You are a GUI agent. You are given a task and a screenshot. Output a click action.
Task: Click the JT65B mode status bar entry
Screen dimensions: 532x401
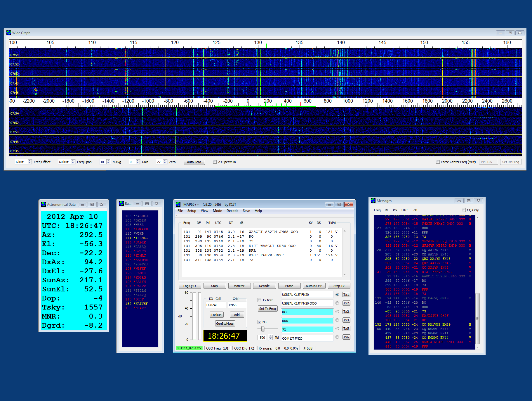[308, 348]
